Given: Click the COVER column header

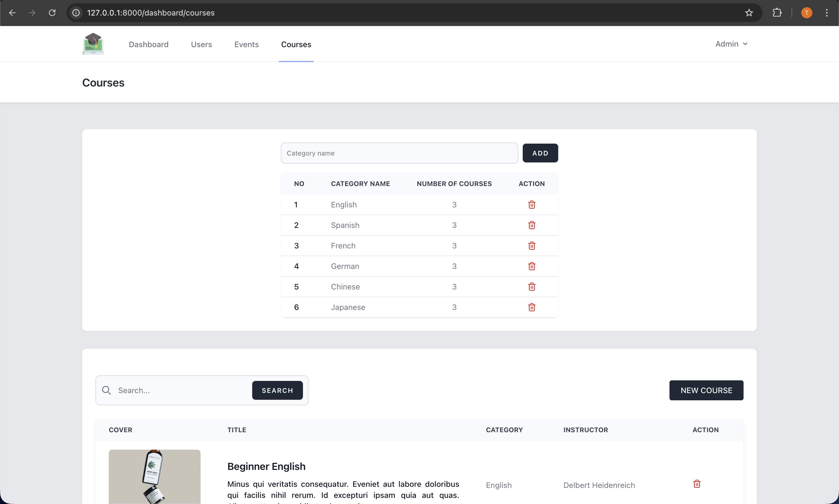Looking at the screenshot, I should pyautogui.click(x=120, y=430).
